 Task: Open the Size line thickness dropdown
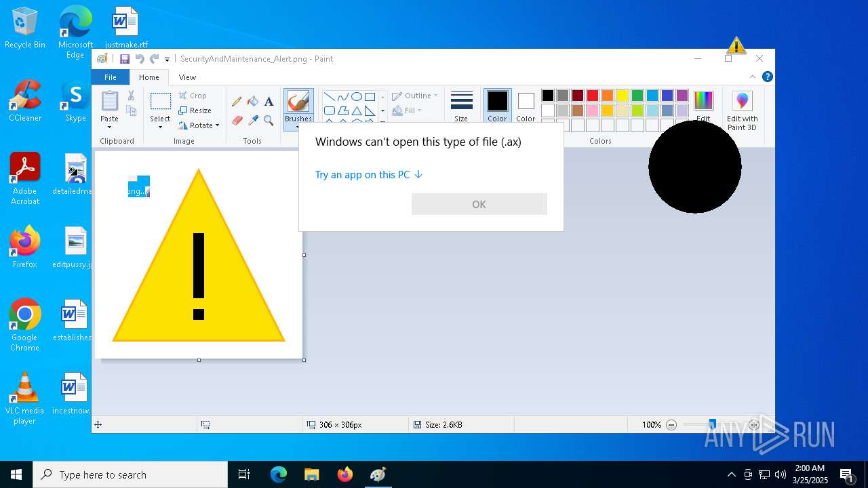461,106
